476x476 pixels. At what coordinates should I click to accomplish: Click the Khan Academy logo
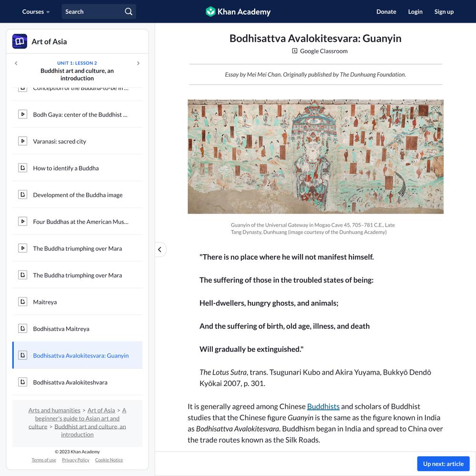pos(238,11)
